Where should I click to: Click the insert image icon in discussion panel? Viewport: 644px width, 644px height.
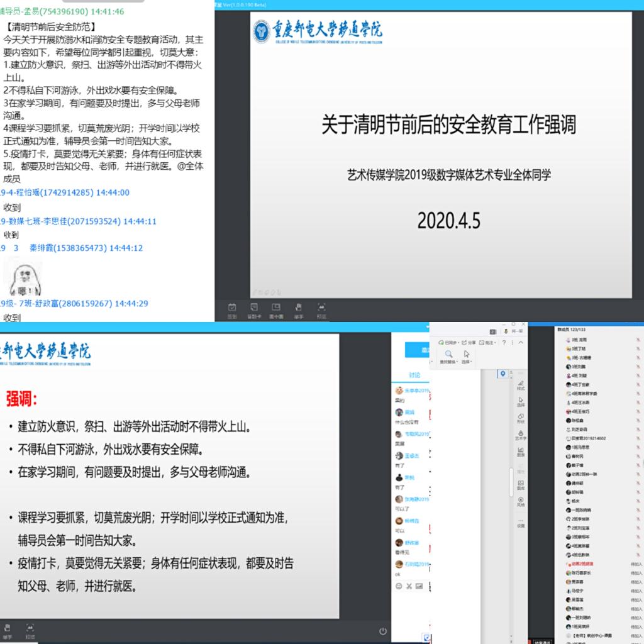(x=420, y=586)
